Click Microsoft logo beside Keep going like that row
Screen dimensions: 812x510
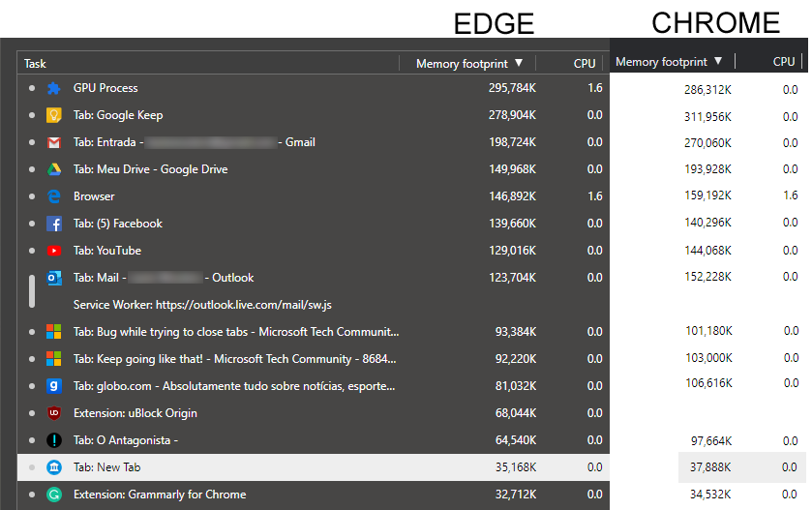point(54,359)
